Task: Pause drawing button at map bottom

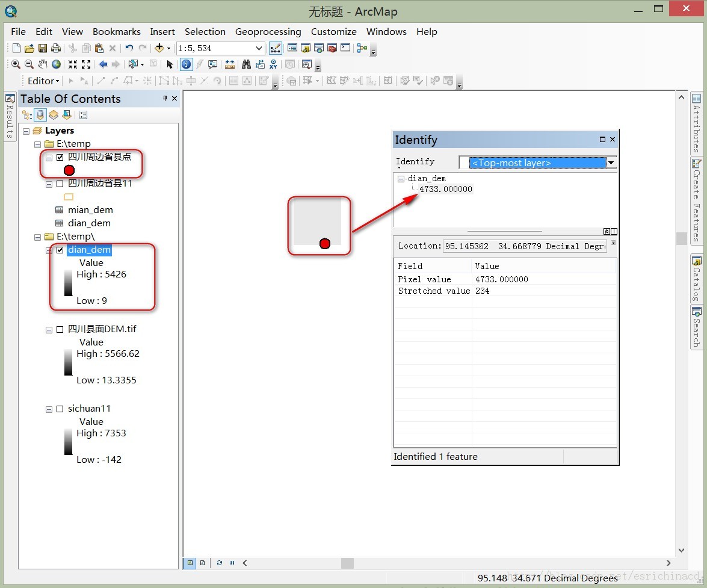Action: pyautogui.click(x=232, y=563)
